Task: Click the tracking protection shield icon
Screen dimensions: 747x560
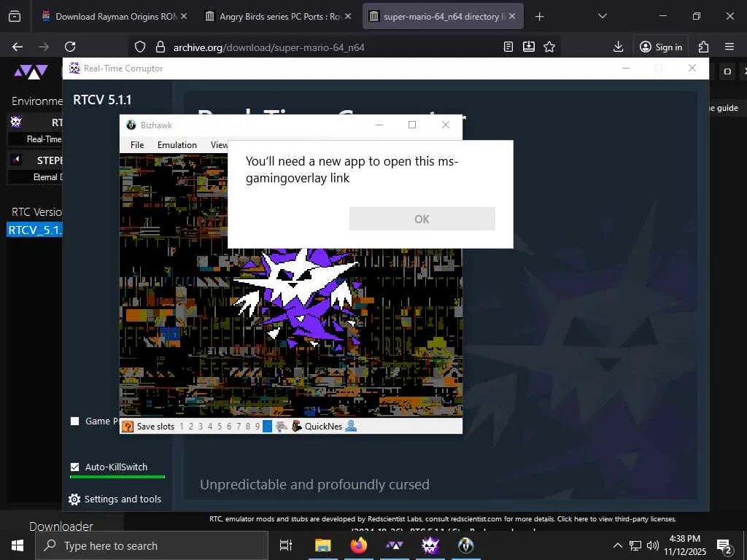Action: (139, 47)
